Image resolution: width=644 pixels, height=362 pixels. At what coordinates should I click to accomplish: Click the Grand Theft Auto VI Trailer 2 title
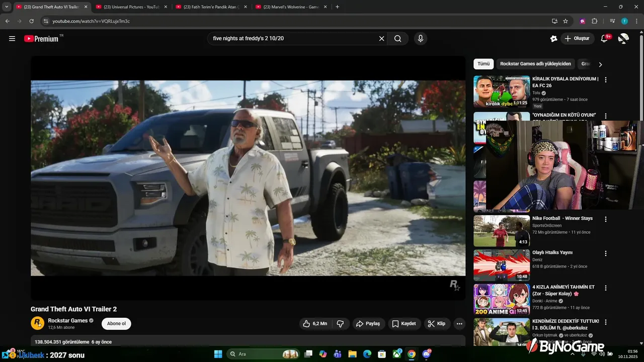[73, 309]
